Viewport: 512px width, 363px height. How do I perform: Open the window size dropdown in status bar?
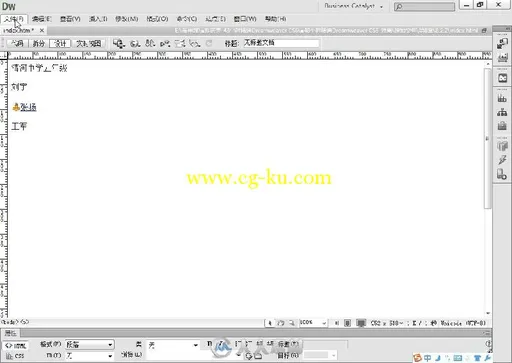pyautogui.click(x=387, y=323)
